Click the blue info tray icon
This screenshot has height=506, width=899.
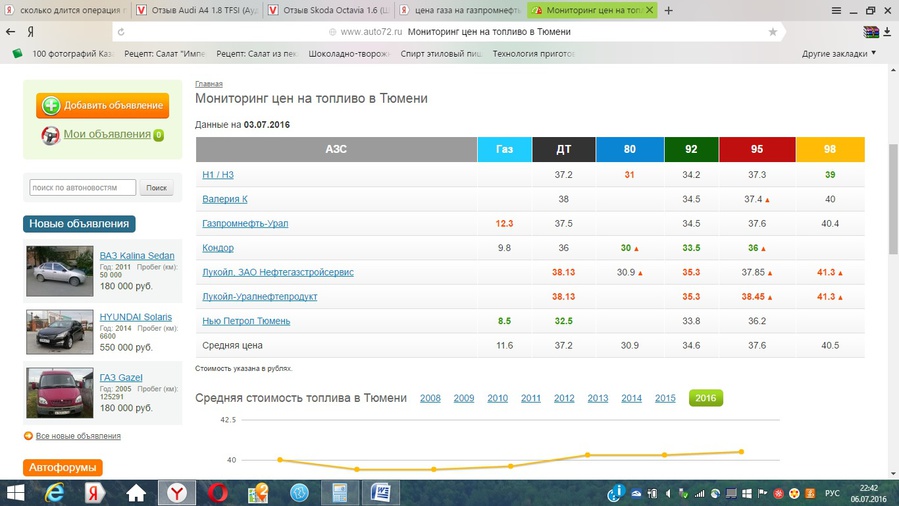(617, 493)
